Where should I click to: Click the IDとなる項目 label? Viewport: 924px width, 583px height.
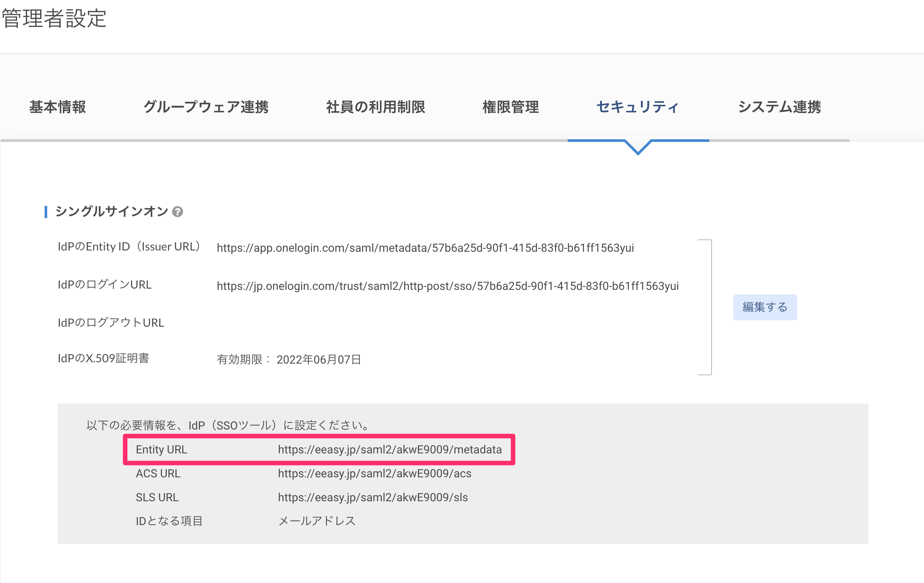(169, 521)
